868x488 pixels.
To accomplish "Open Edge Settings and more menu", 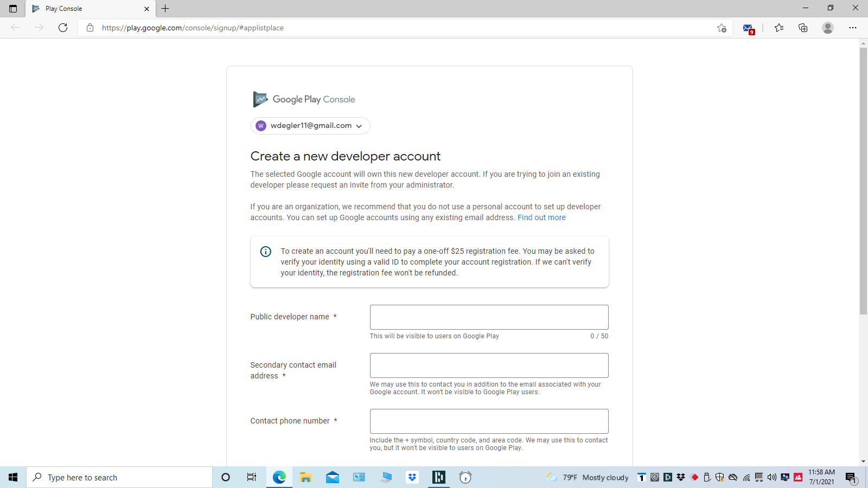I will tap(853, 28).
